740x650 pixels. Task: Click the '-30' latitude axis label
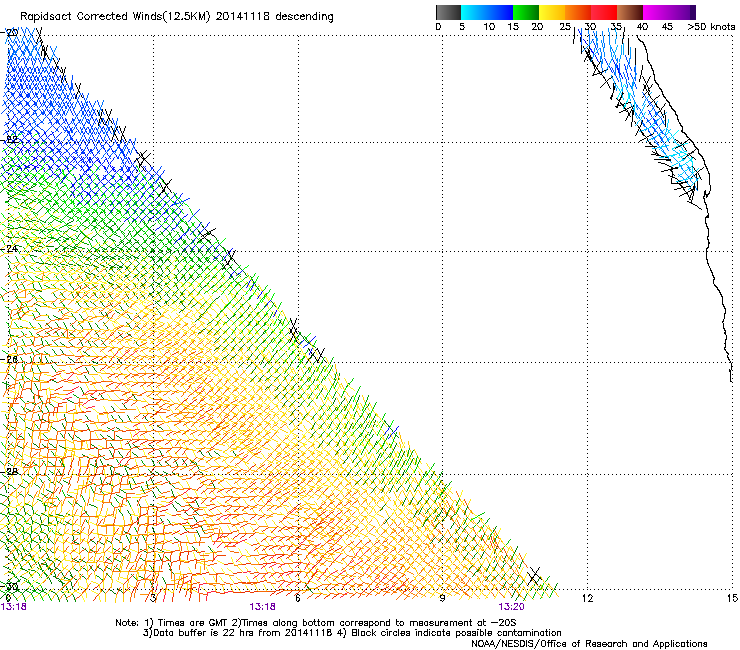click(x=10, y=587)
